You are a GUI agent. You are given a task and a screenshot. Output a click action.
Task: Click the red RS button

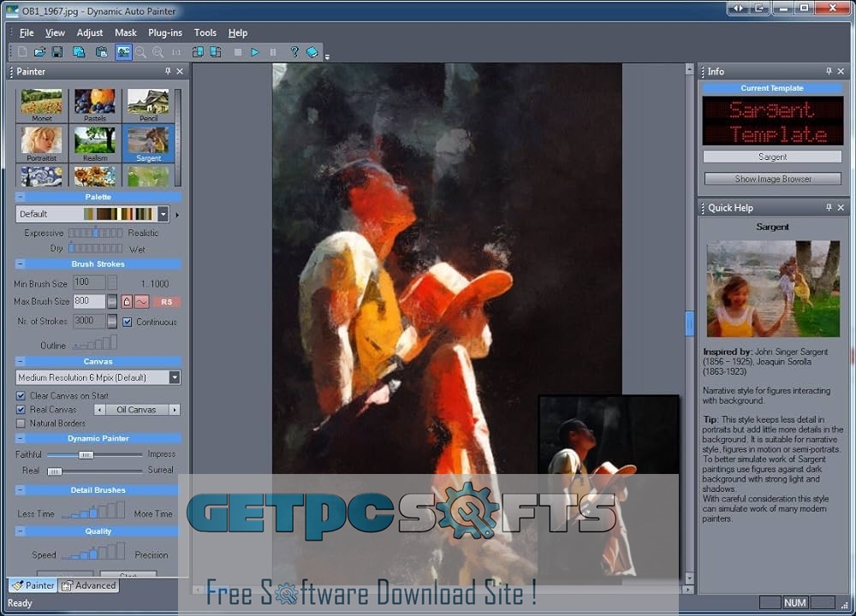pyautogui.click(x=167, y=302)
